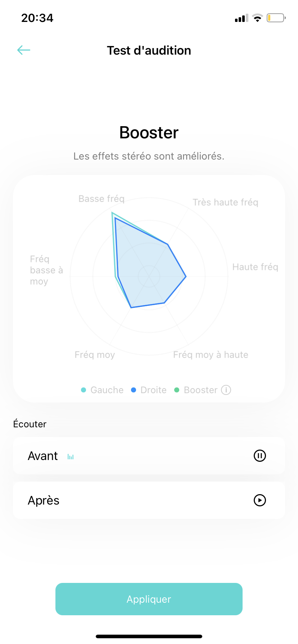This screenshot has height=644, width=298.
Task: Open Booster info icon
Action: click(226, 390)
